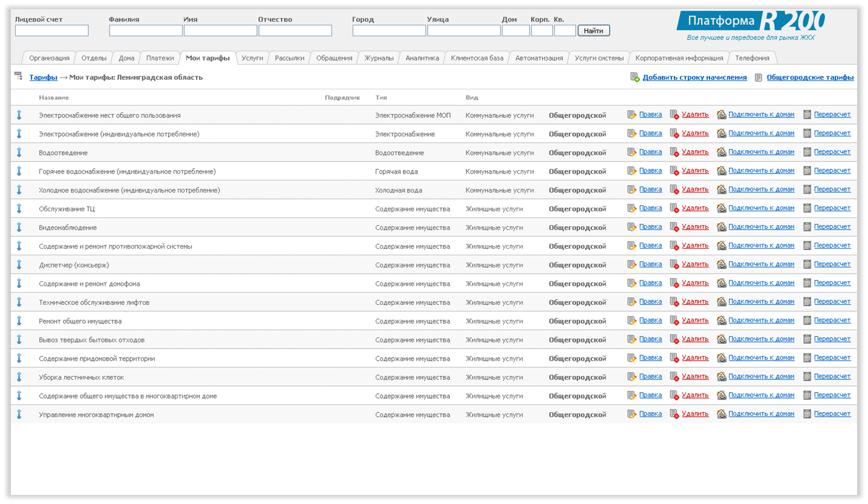Select the Корпоративная информация tab
Image resolution: width=868 pixels, height=504 pixels.
coord(679,58)
